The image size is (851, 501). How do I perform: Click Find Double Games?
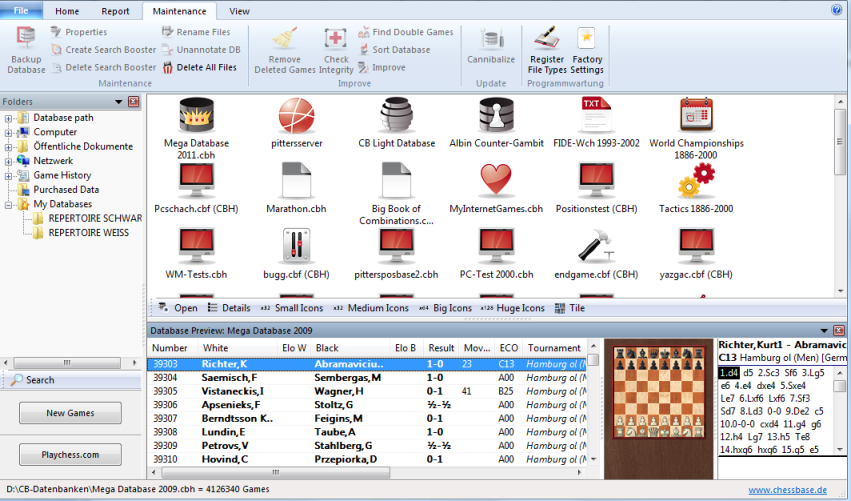coord(405,32)
